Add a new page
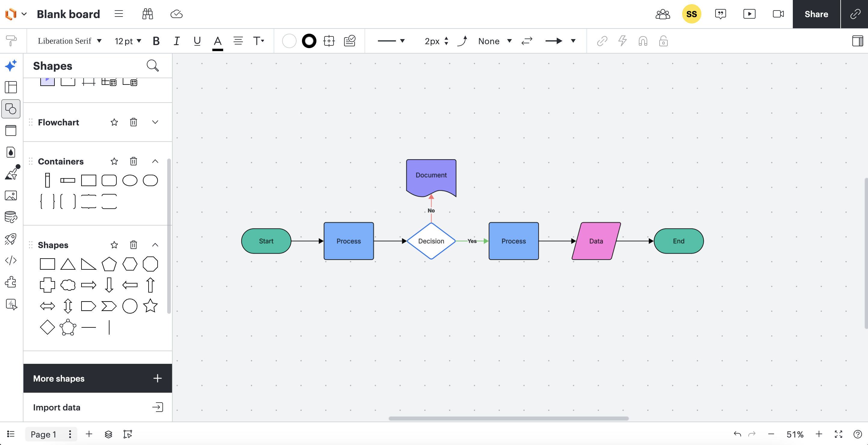This screenshot has width=868, height=445. [x=89, y=434]
